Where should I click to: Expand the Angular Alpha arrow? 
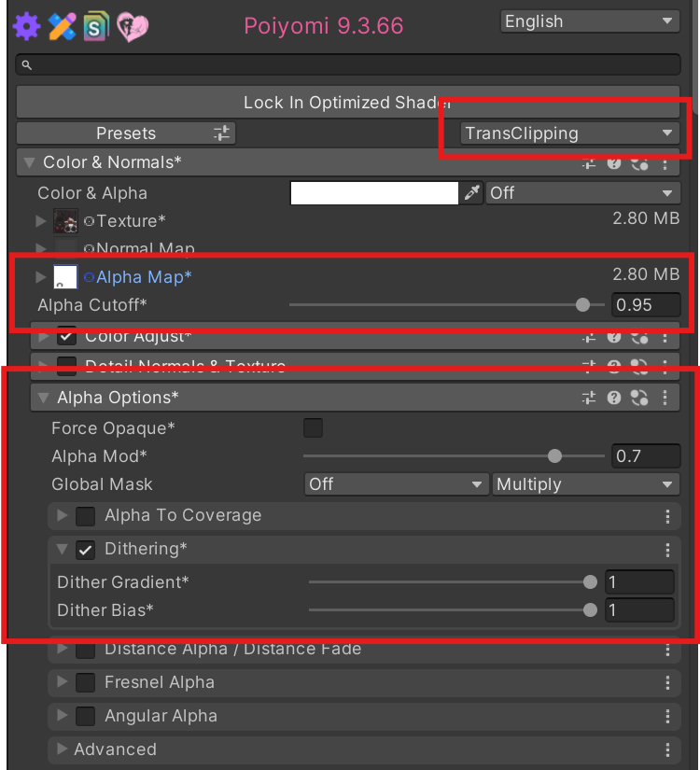(x=62, y=715)
